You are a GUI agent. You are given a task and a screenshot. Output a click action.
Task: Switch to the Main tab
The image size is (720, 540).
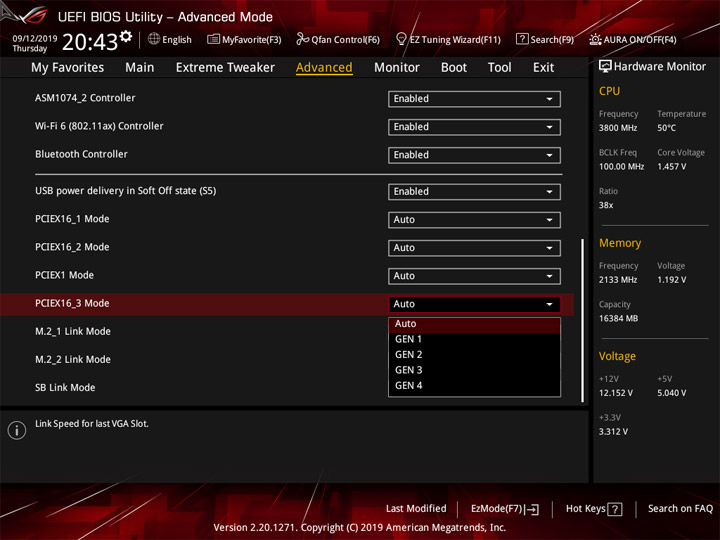coord(140,68)
